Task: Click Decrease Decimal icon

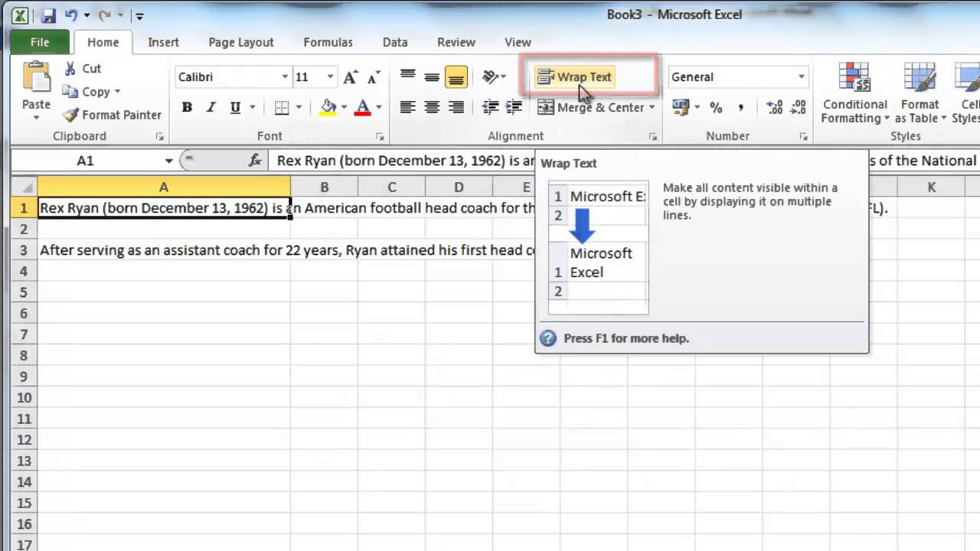Action: 798,107
